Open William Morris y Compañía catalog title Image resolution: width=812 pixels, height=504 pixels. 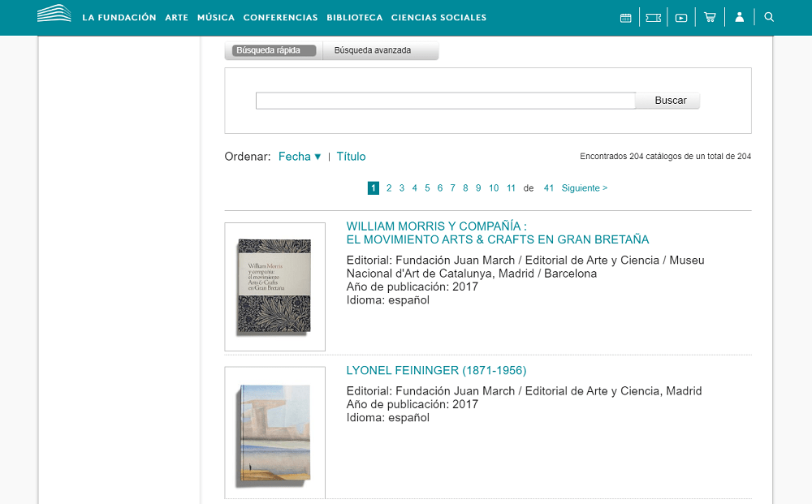(x=498, y=233)
